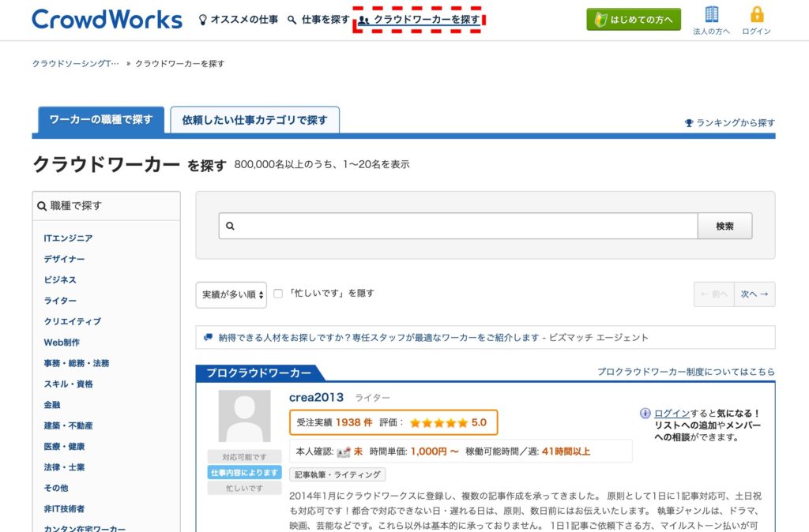809x532 pixels.
Task: Click the 受注実績 1938 件 text
Action: tap(334, 423)
